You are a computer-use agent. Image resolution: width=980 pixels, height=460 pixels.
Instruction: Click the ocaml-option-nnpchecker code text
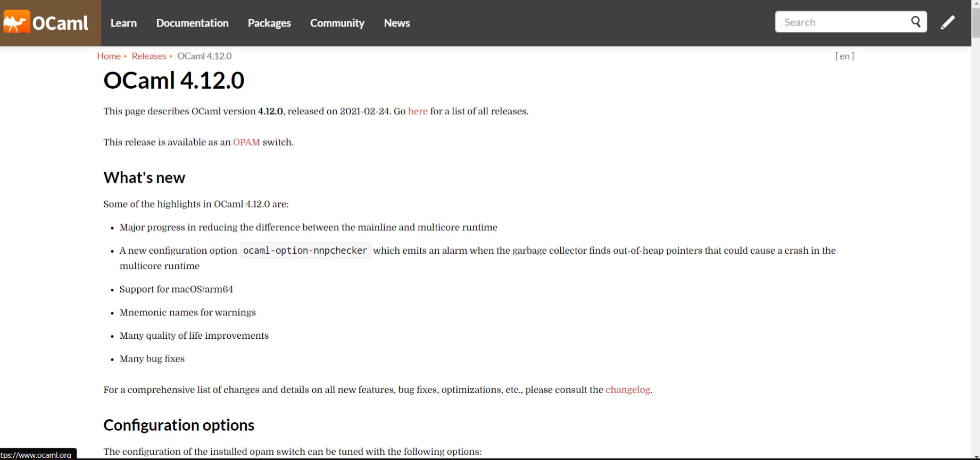pyautogui.click(x=305, y=250)
